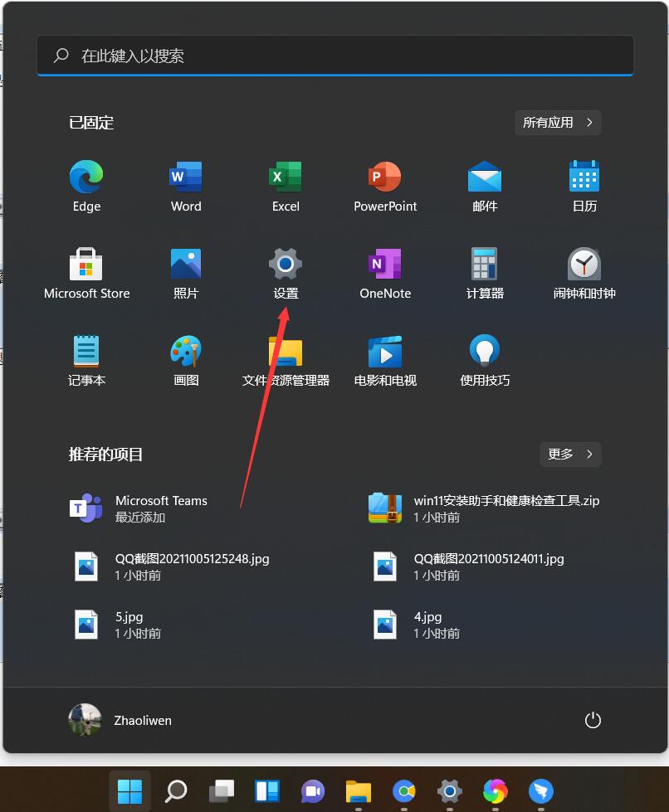Viewport: 669px width, 812px height.
Task: Open the 照片 Photos app
Action: (x=185, y=264)
